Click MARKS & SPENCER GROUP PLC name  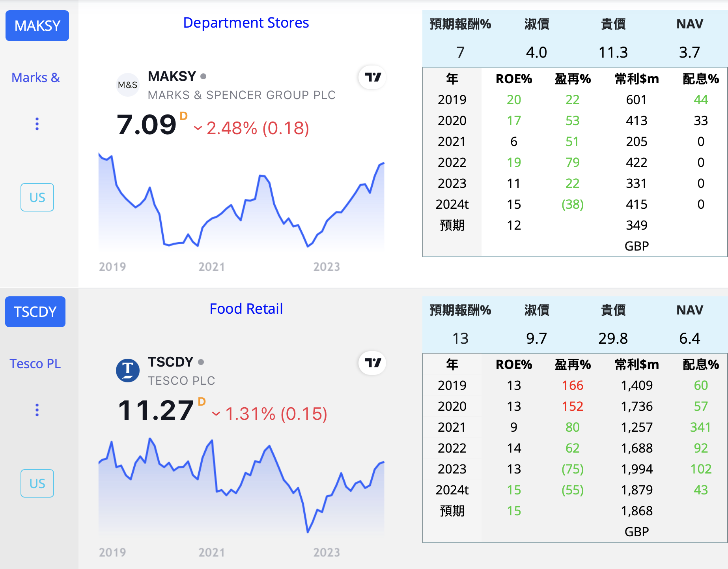242,95
